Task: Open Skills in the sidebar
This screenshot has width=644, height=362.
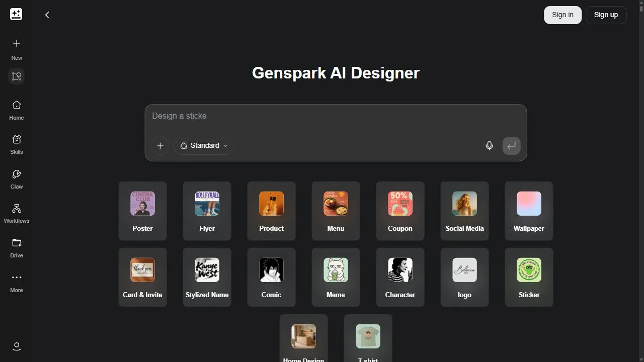Action: pos(17,144)
